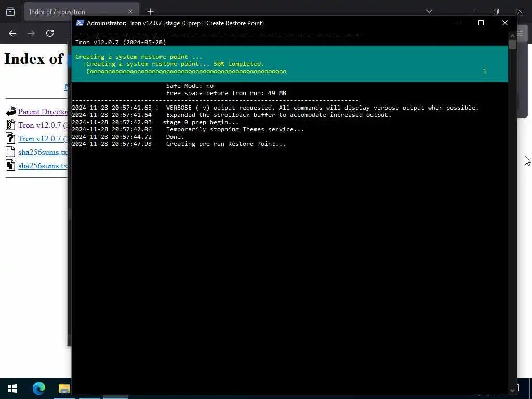This screenshot has height=399, width=532.
Task: Minimize the Tron console window
Action: [457, 23]
